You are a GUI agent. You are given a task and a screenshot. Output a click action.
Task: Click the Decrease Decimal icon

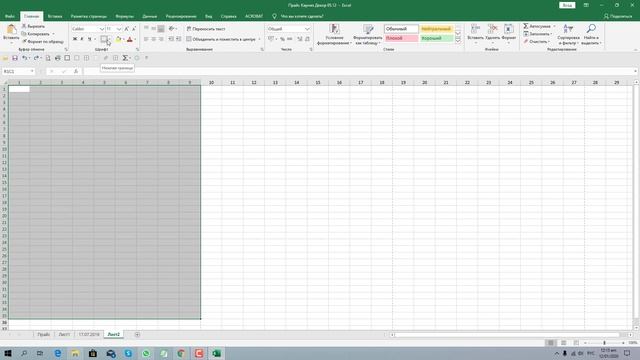[307, 39]
